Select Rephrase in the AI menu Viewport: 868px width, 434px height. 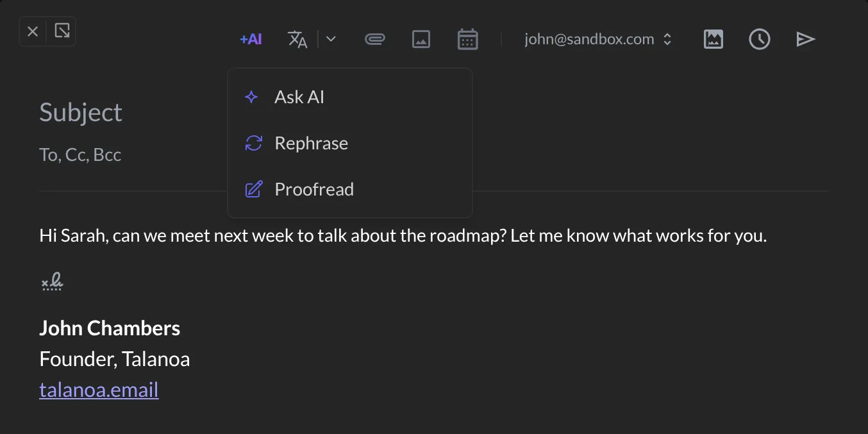350,143
